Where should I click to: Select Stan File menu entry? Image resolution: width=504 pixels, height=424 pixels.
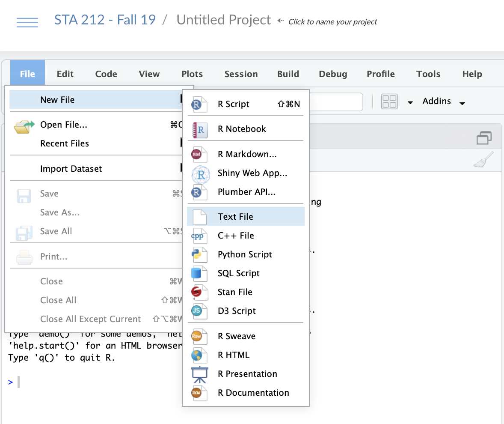click(246, 292)
